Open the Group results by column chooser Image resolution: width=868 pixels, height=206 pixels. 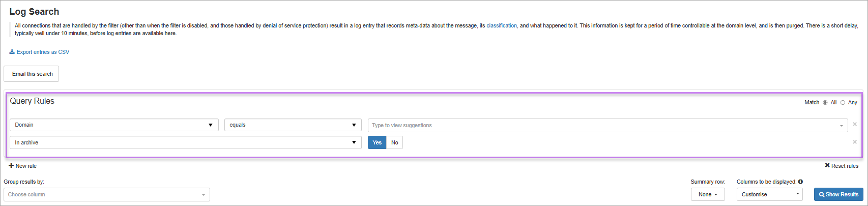tap(106, 195)
